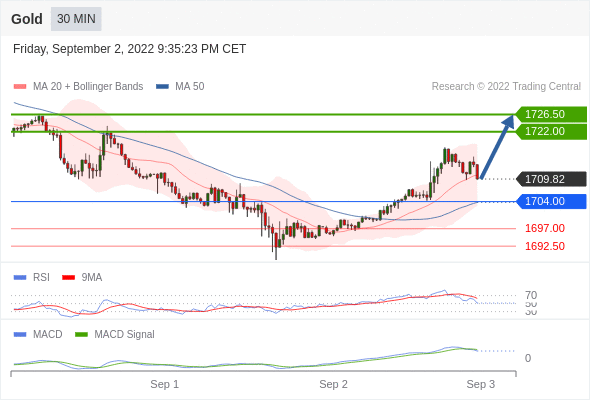
Task: Click the 1726.50 resistance price tag
Action: pos(550,114)
